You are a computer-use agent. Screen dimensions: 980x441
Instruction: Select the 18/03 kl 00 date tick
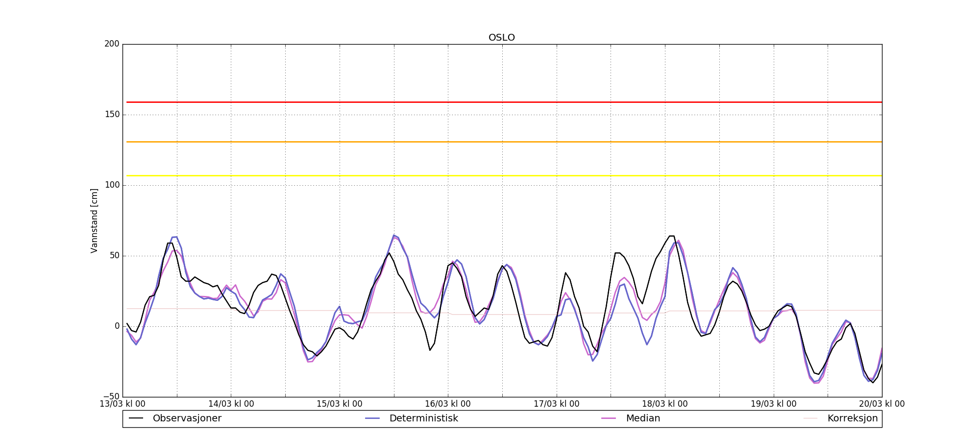tap(665, 404)
